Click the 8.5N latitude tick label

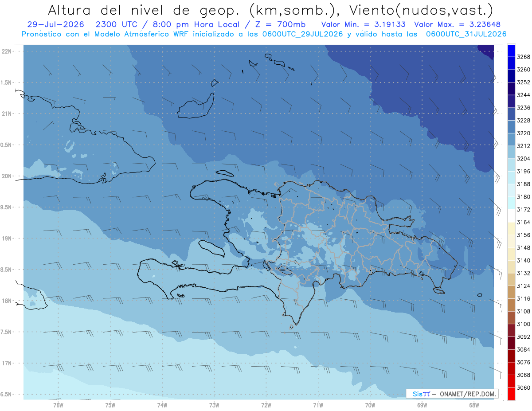click(6, 270)
